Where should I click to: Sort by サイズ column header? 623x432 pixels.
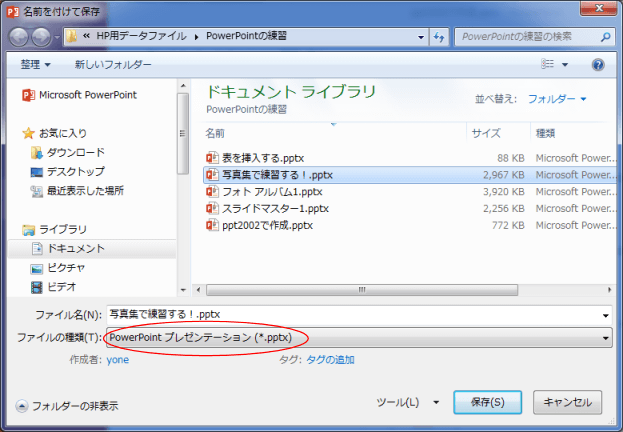pos(486,133)
